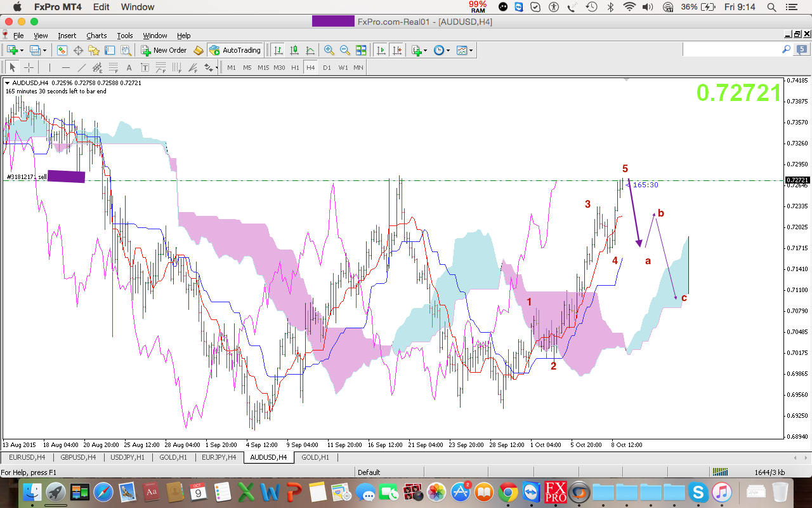Select the Crosshair cursor tool

[29, 67]
